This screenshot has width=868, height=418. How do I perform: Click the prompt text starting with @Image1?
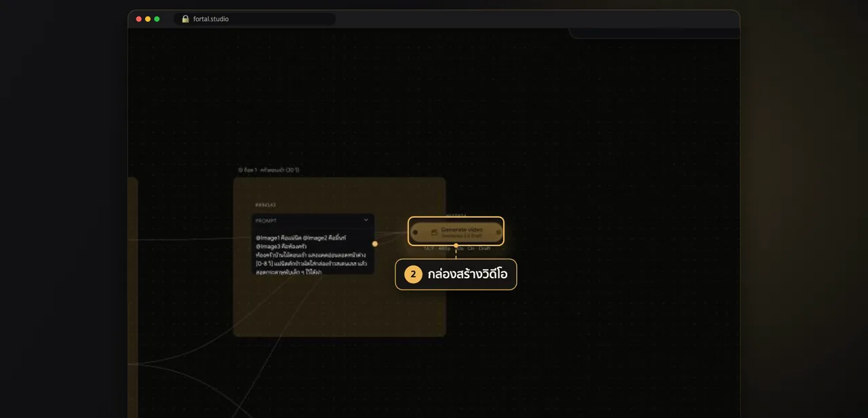coord(312,254)
